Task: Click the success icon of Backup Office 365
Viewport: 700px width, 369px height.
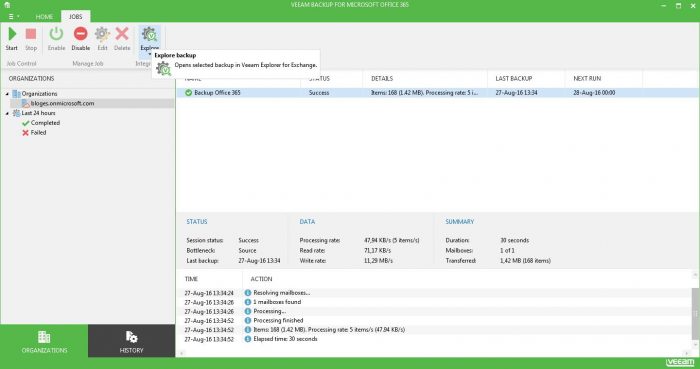Action: pyautogui.click(x=188, y=93)
